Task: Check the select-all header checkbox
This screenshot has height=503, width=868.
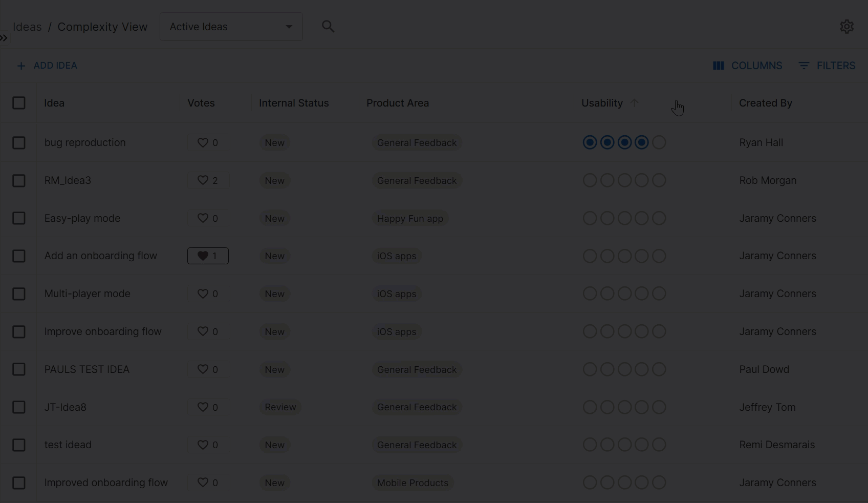Action: [x=19, y=103]
